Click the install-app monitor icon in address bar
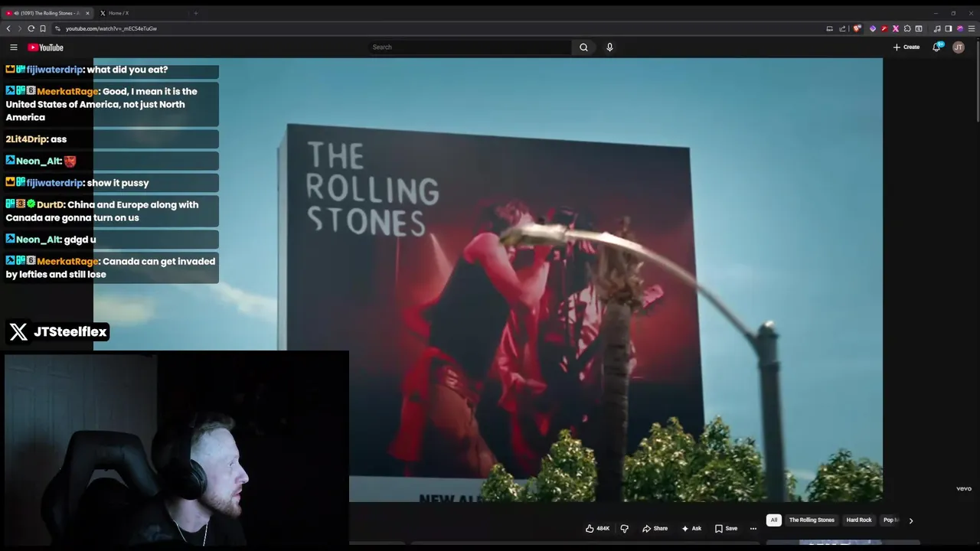The height and width of the screenshot is (551, 980). pyautogui.click(x=829, y=28)
